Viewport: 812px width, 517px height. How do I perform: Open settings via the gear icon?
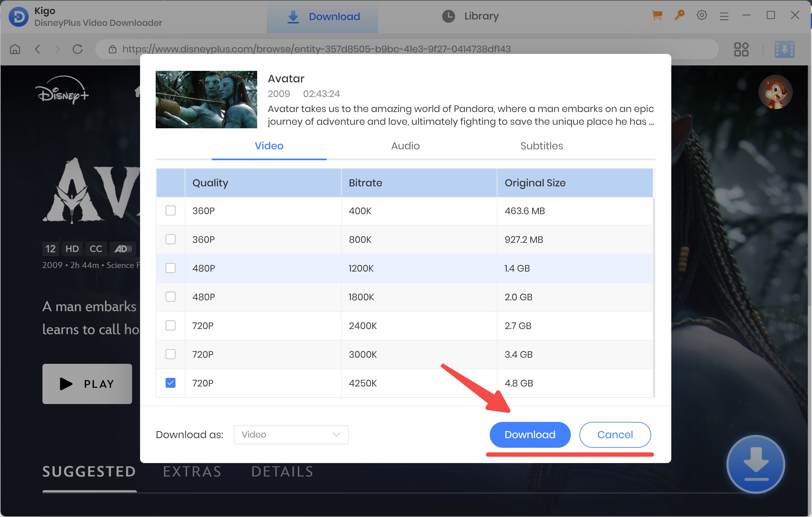click(702, 15)
